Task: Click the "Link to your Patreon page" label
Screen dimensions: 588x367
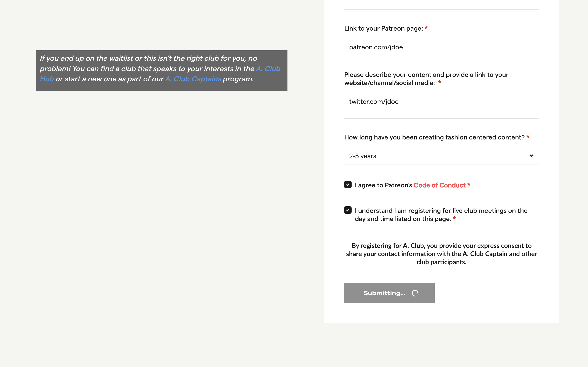Action: pos(383,28)
